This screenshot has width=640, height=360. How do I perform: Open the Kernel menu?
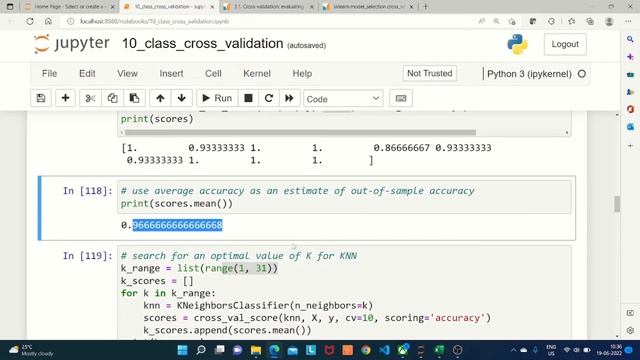tap(257, 73)
